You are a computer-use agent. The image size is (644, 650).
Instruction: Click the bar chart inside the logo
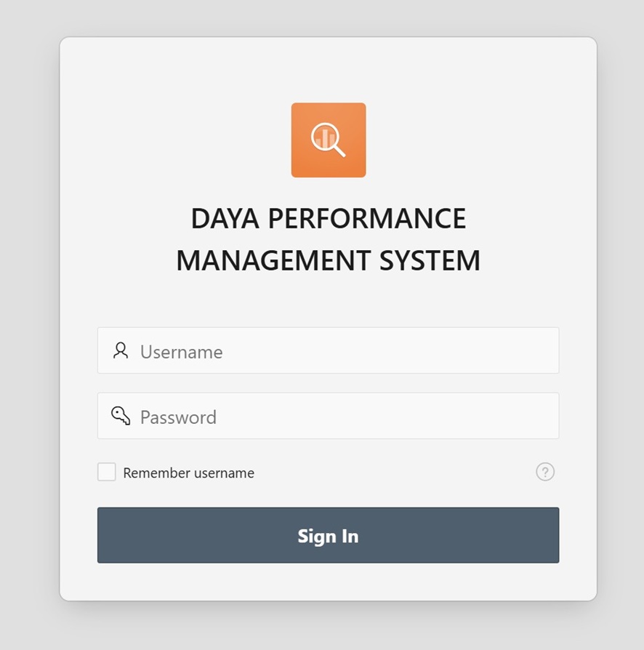pos(324,137)
